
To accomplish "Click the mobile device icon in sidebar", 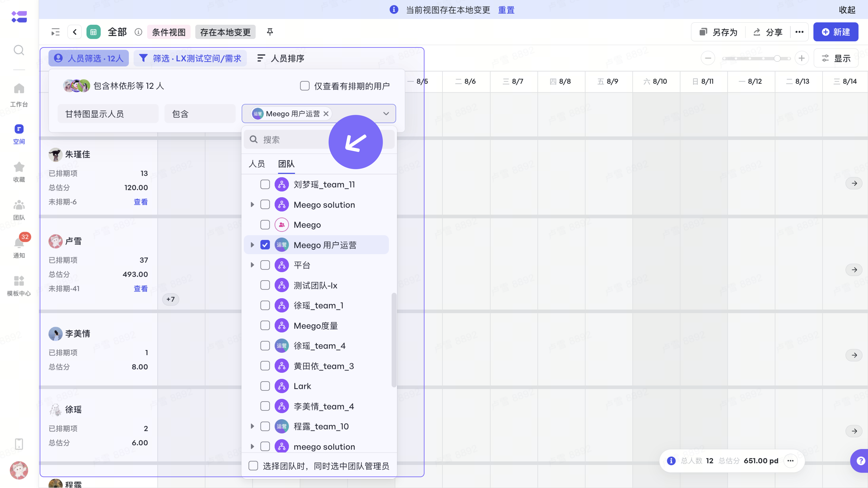I will point(19,444).
